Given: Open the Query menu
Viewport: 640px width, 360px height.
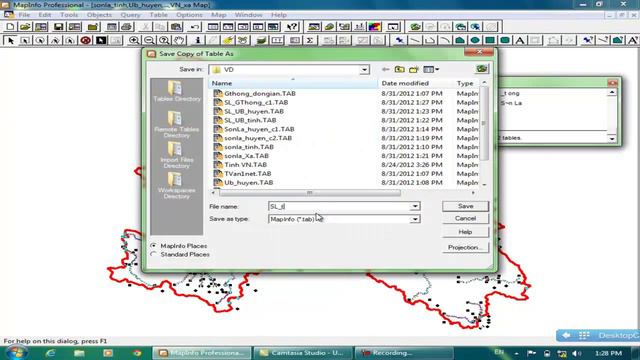Looking at the screenshot, I should (x=130, y=15).
